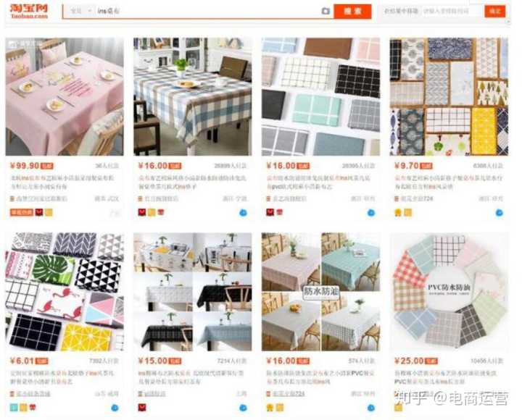This screenshot has height=420, width=522.
Task: Open the pink tablecloth product thumbnail
Action: (65, 96)
